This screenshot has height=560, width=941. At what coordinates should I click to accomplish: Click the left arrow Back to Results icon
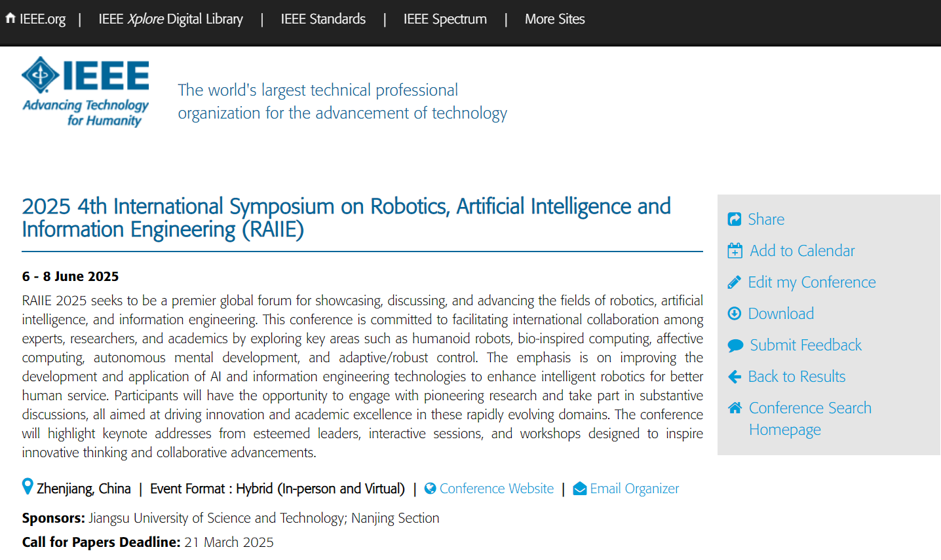(735, 377)
